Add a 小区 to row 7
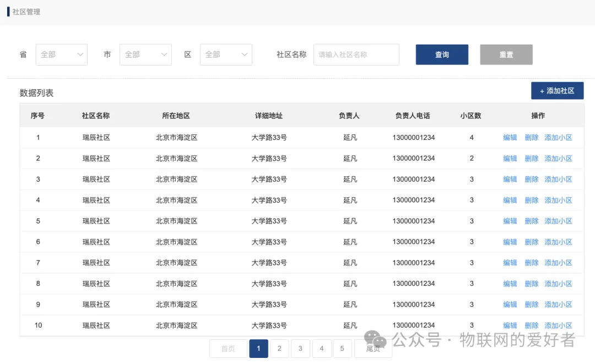 [x=558, y=263]
